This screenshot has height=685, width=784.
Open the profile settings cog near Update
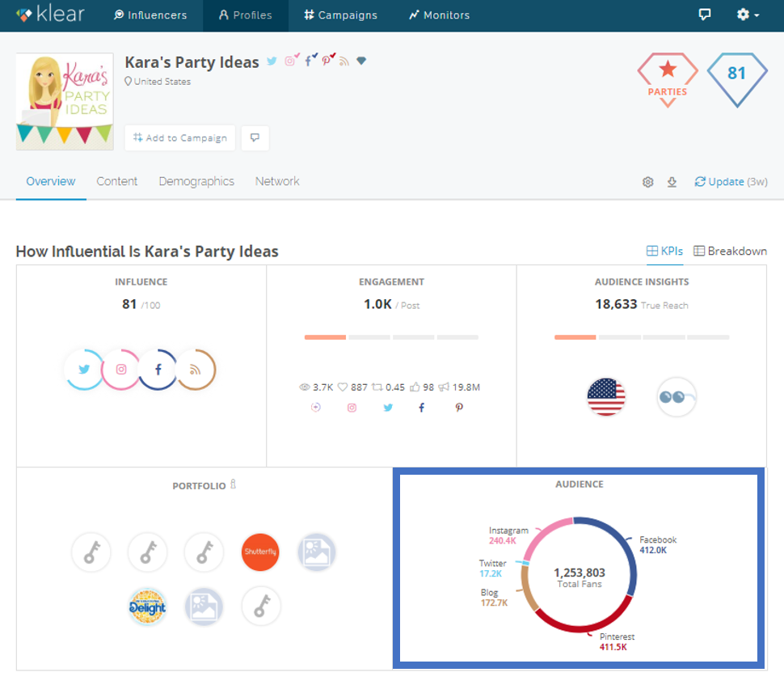[647, 182]
